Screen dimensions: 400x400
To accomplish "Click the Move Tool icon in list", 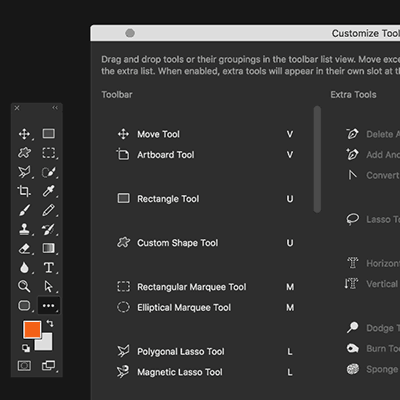I will 123,134.
